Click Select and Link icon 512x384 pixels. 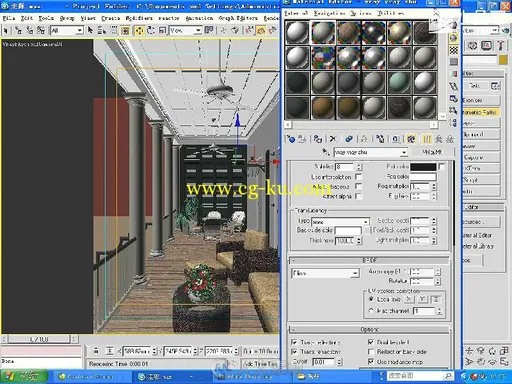tap(18, 31)
